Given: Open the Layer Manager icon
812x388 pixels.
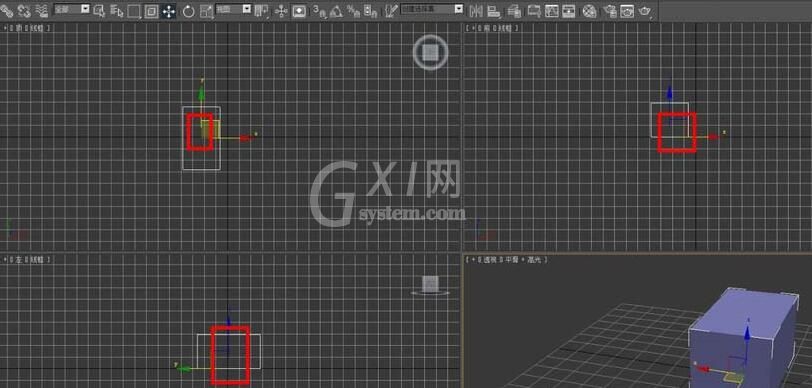Looking at the screenshot, I should point(514,11).
